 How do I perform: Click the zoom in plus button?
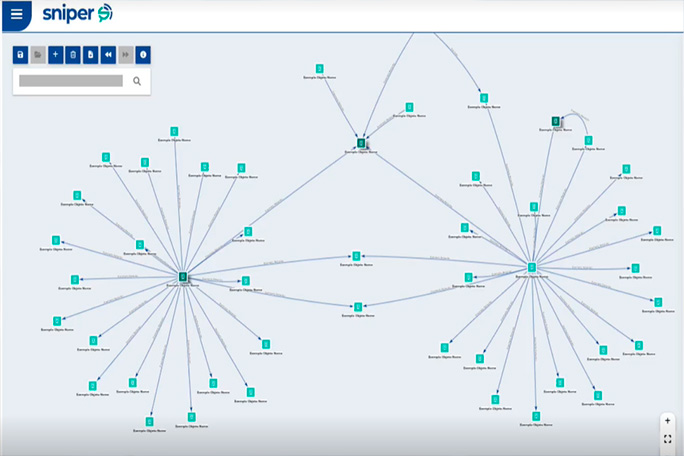tap(668, 421)
